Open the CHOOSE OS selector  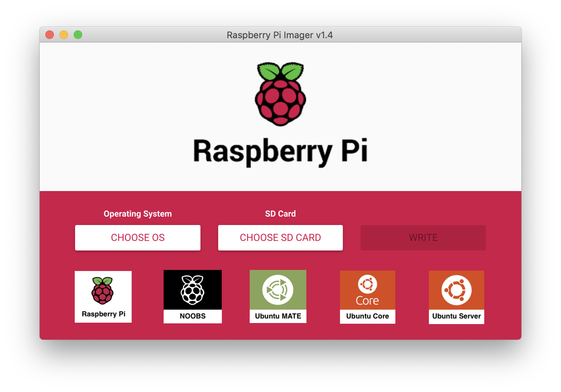coord(138,238)
